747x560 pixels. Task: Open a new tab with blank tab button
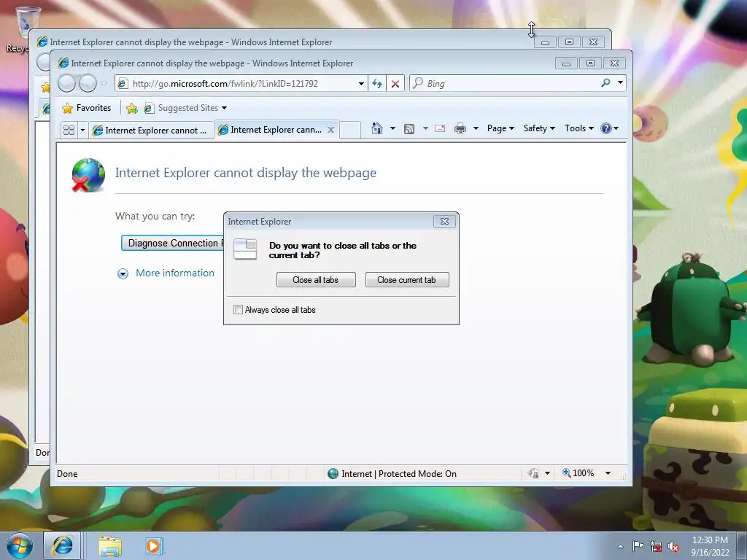click(x=350, y=130)
